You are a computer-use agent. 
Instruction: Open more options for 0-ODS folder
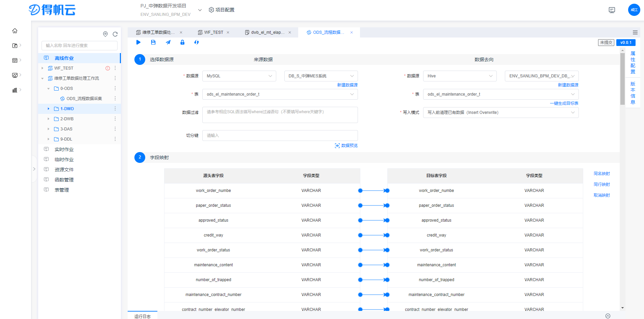(115, 89)
